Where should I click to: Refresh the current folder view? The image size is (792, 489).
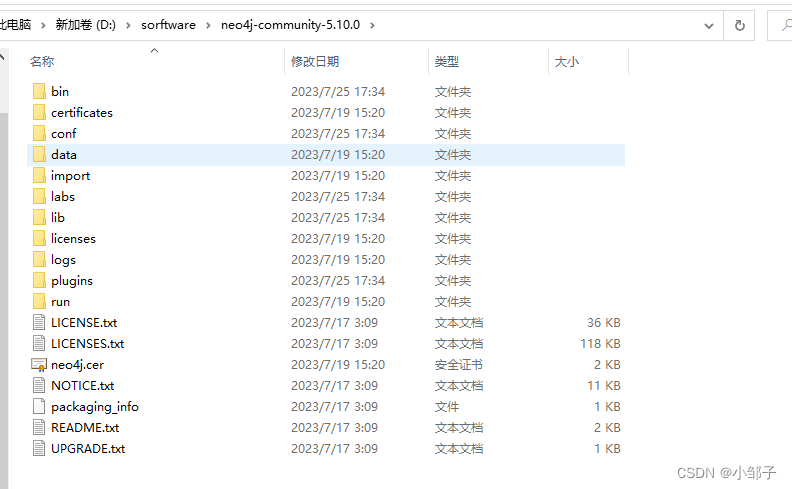tap(739, 25)
